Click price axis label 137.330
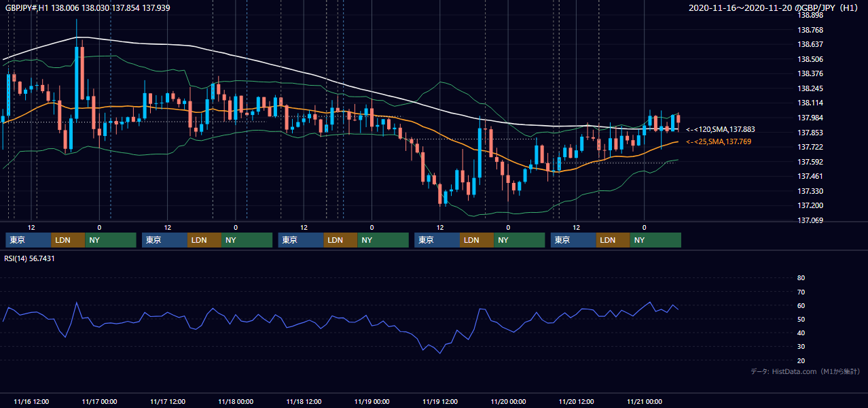This screenshot has height=408, width=868. pyautogui.click(x=810, y=191)
